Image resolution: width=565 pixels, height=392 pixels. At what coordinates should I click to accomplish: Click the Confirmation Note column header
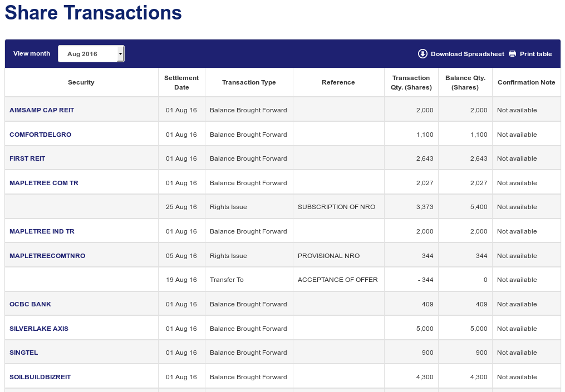coord(527,82)
